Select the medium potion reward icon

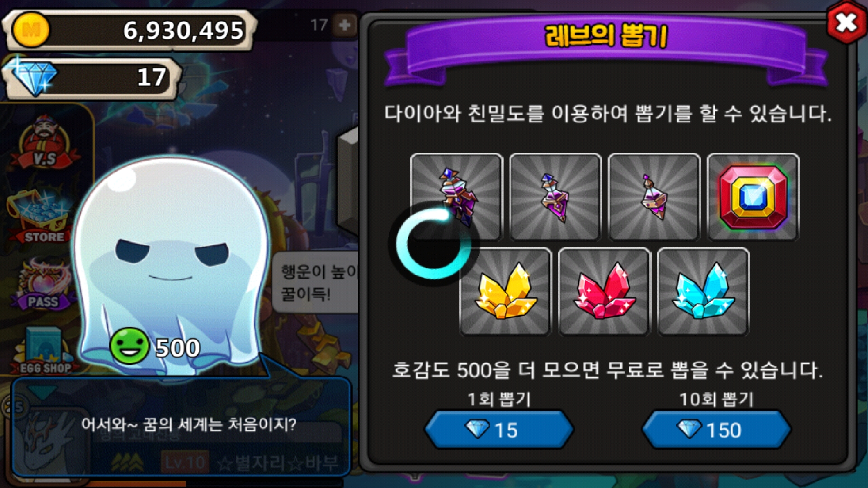click(556, 197)
